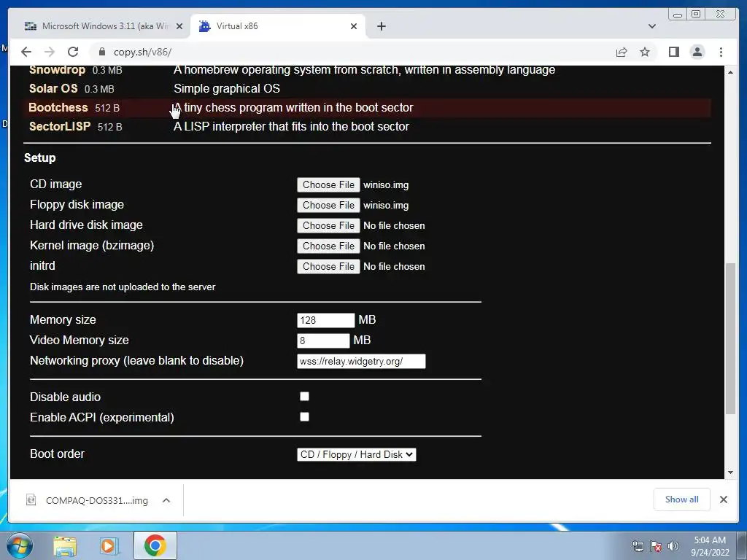The height and width of the screenshot is (560, 747).
Task: Close the downloads bar
Action: (723, 499)
